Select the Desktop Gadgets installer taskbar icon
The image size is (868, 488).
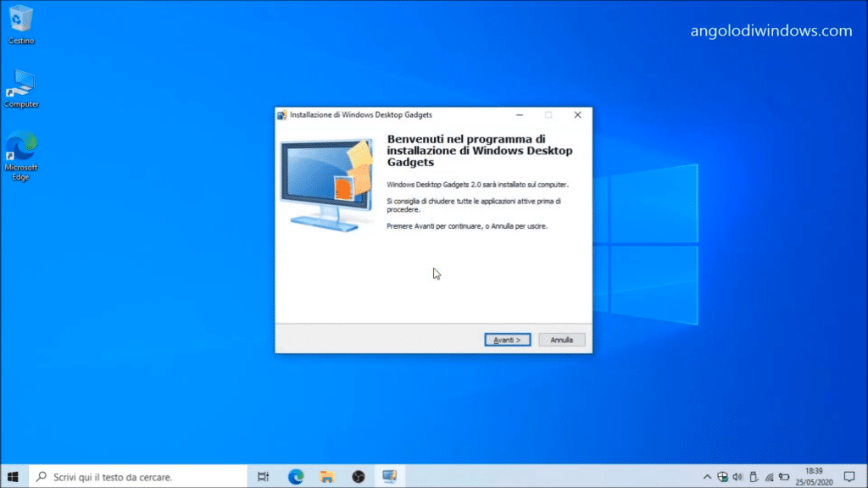click(390, 477)
